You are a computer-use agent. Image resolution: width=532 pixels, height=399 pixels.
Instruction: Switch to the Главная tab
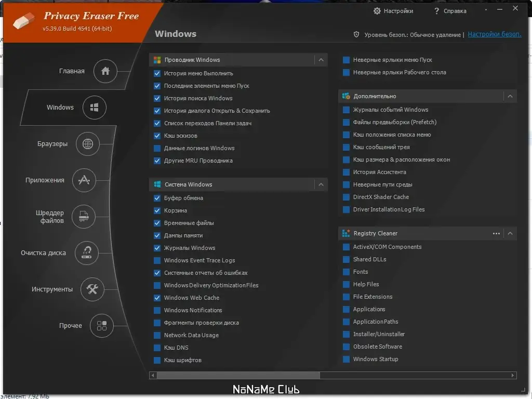pos(72,71)
